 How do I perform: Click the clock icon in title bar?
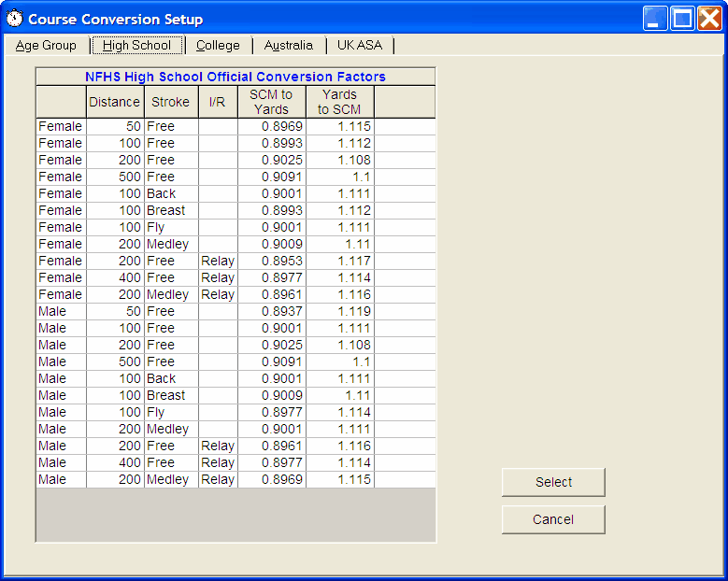(x=15, y=19)
